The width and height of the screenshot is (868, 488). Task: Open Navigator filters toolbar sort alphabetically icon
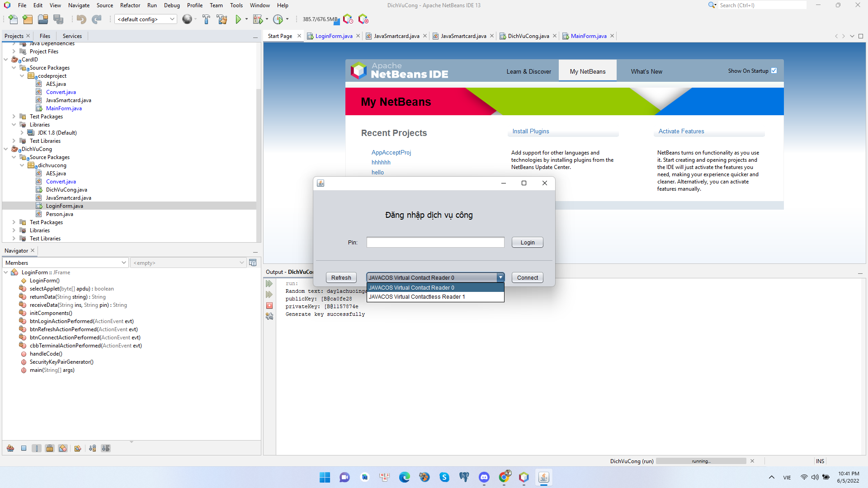(93, 448)
